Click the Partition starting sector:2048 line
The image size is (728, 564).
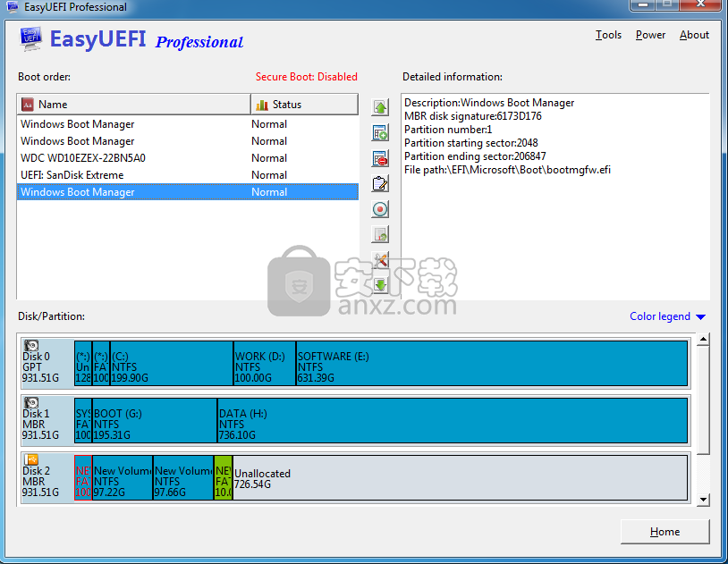click(470, 143)
